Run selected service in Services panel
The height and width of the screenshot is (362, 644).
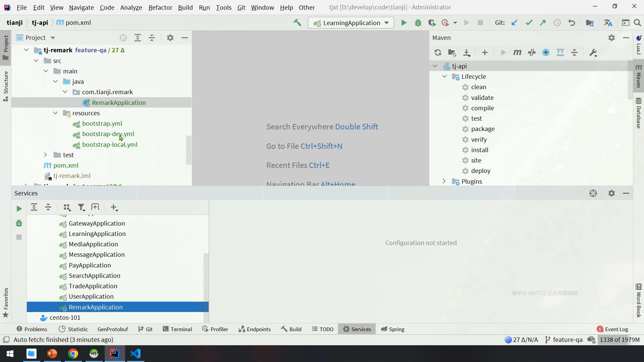pos(19,208)
